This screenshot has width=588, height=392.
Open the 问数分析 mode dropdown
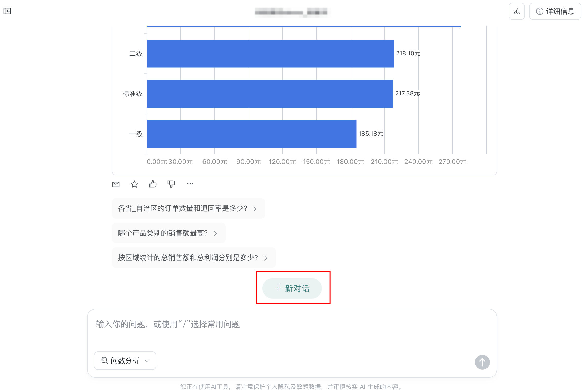coord(146,361)
